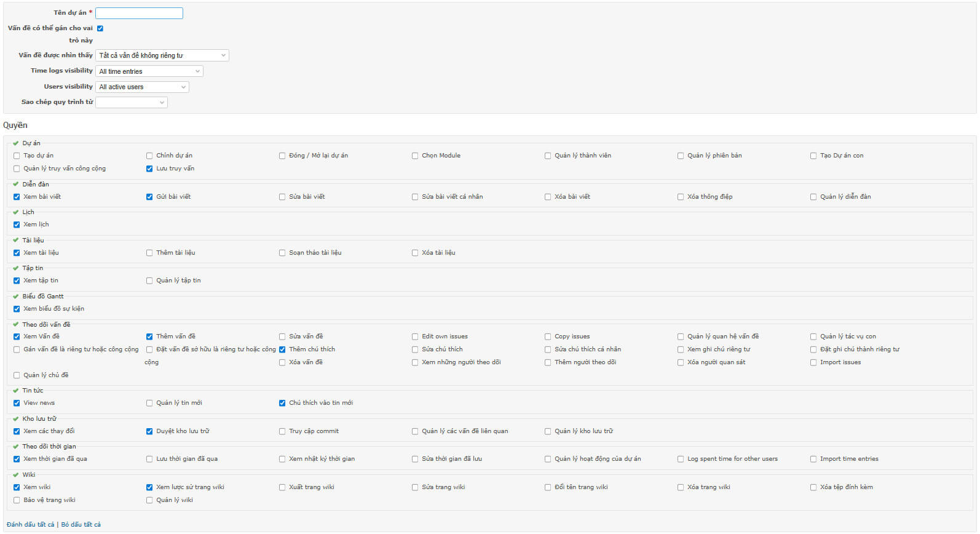Uncheck the Xem lịch permission
Screen dimensions: 980x534
click(17, 225)
